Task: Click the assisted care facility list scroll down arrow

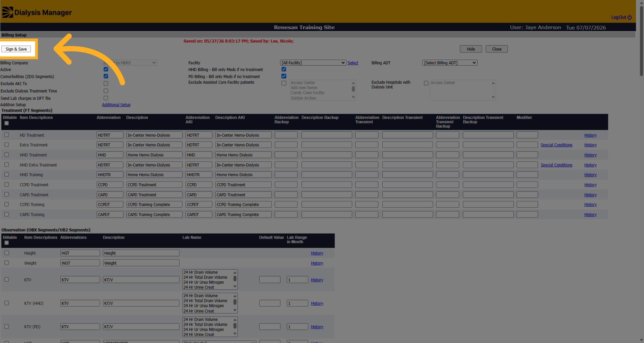Action: point(353,97)
